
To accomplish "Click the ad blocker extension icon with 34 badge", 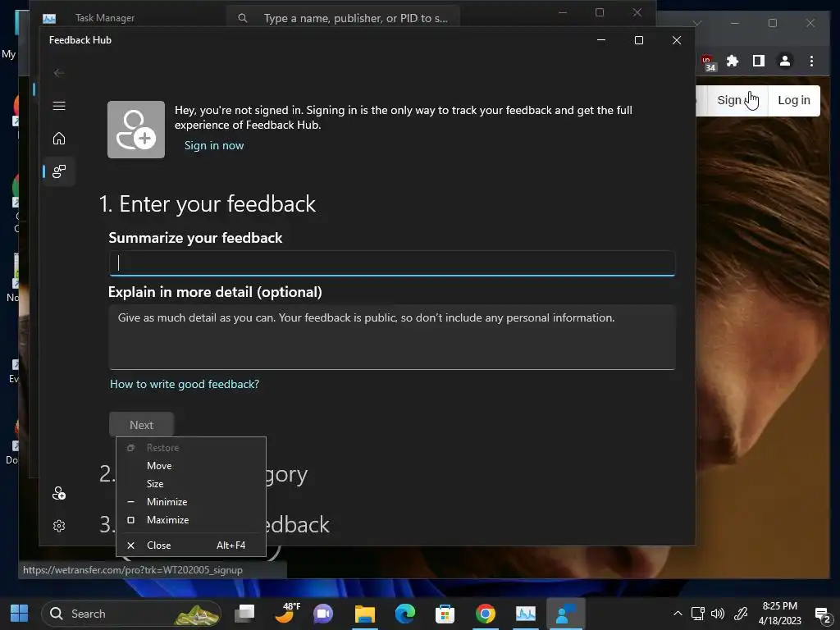I will pos(708,62).
